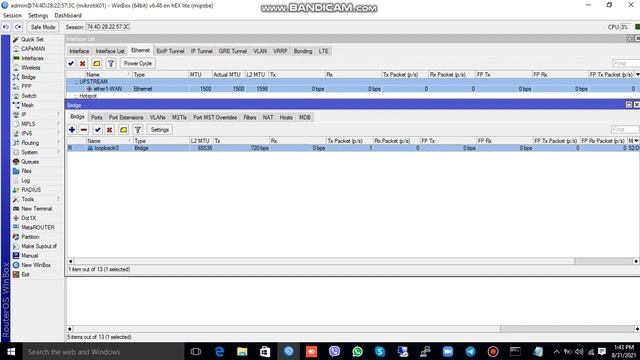Image resolution: width=640 pixels, height=360 pixels.
Task: Open Wireless in sidebar
Action: tap(31, 68)
